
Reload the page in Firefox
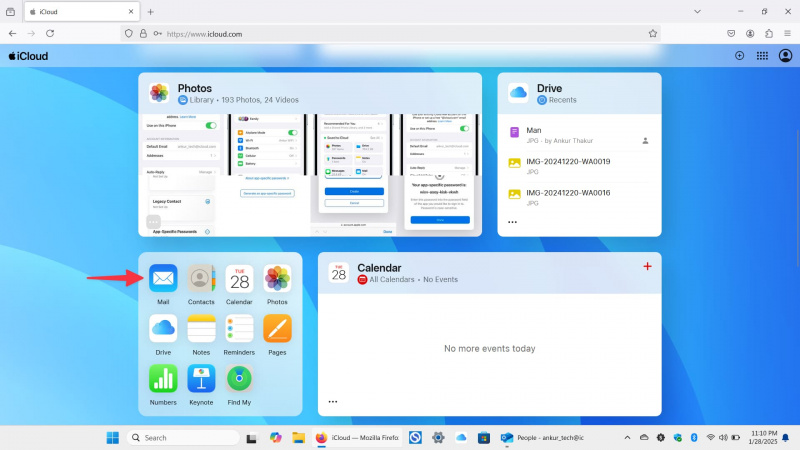pos(50,34)
